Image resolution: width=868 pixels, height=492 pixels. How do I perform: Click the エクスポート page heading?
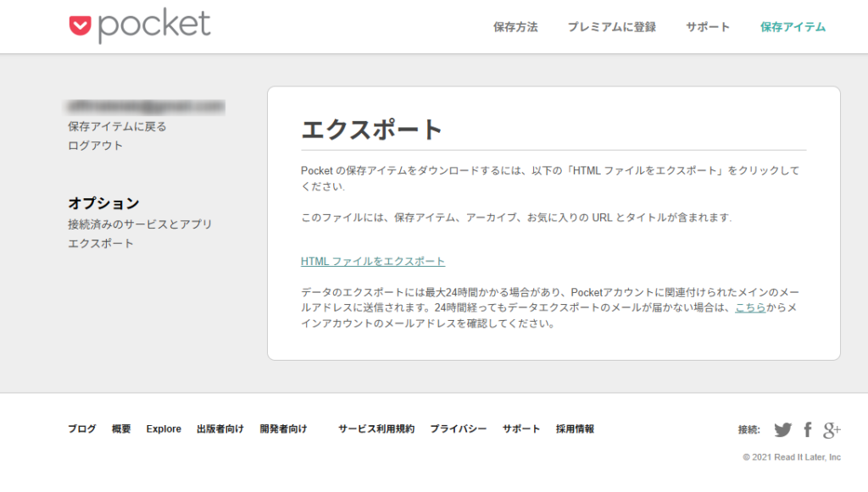[371, 130]
